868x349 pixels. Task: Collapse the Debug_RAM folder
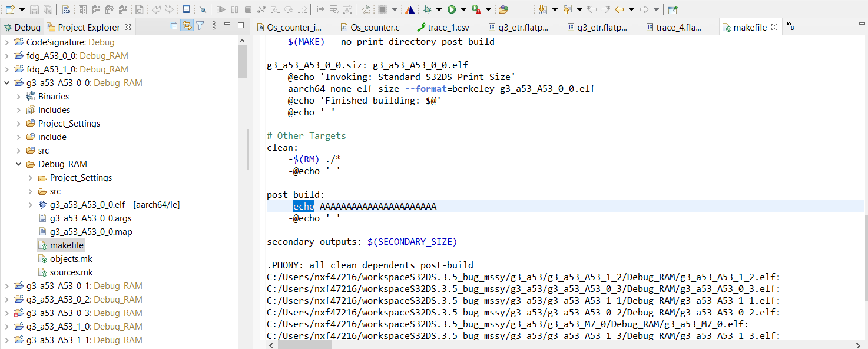[x=18, y=164]
